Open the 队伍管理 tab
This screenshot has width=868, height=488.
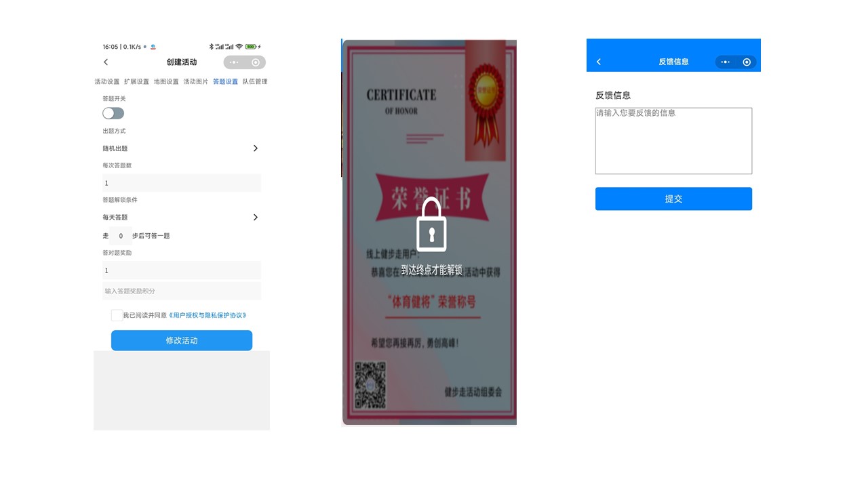[255, 81]
